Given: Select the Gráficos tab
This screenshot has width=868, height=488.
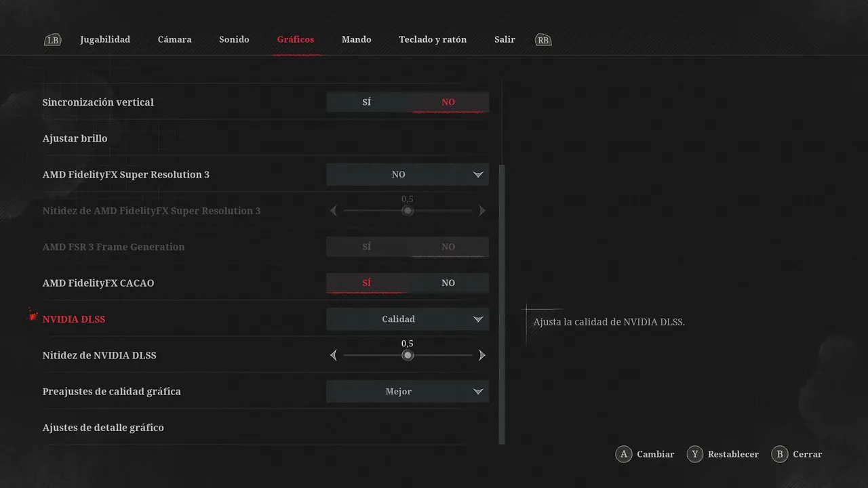Looking at the screenshot, I should 296,39.
